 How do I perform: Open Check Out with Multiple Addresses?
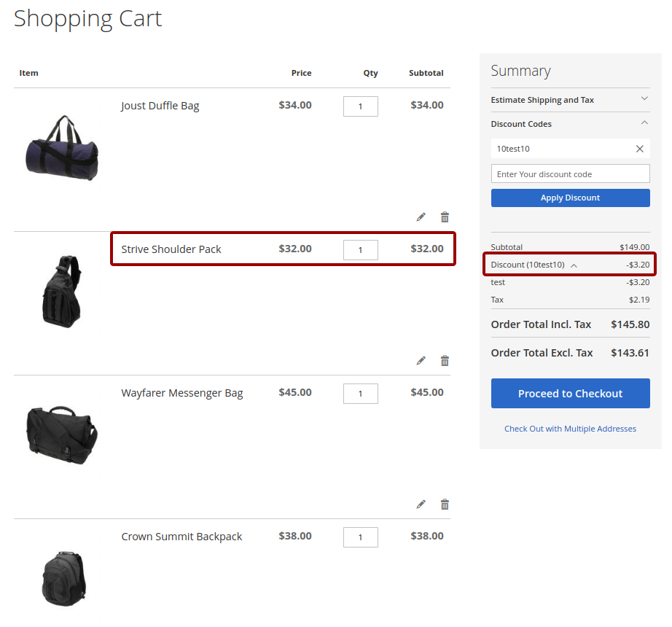point(570,429)
